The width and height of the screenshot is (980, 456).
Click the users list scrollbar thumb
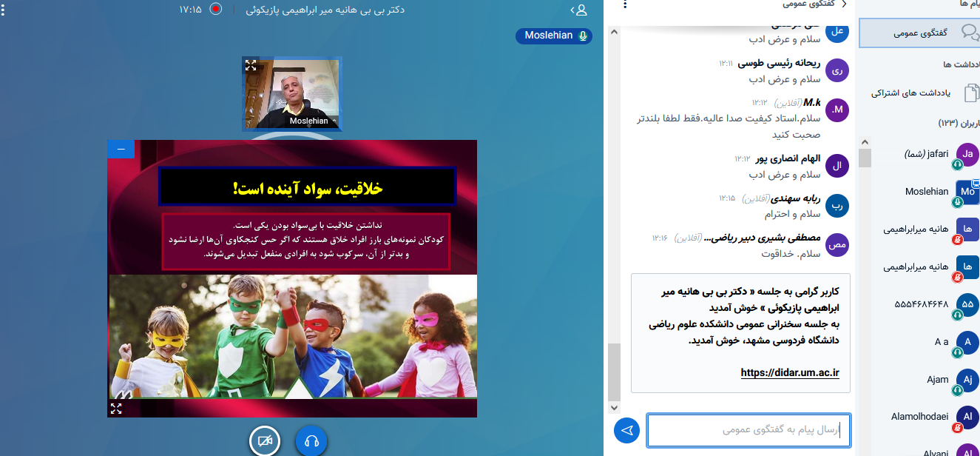[865, 157]
